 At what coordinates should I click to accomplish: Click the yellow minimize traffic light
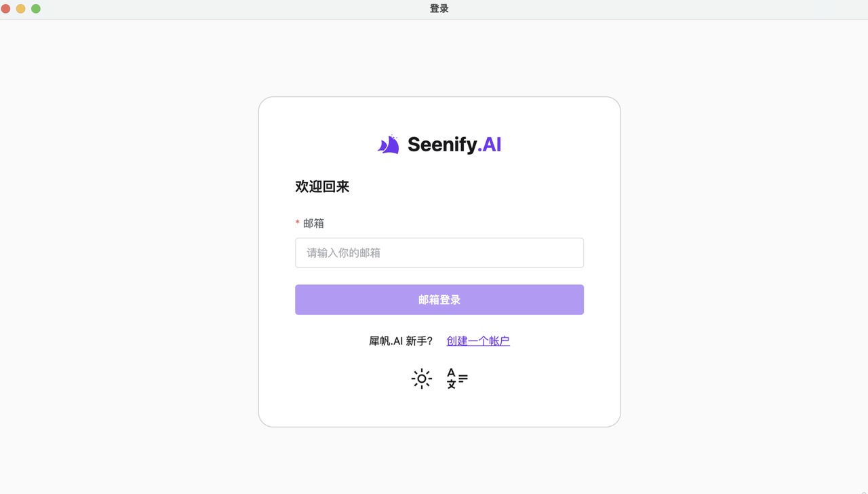pyautogui.click(x=20, y=9)
